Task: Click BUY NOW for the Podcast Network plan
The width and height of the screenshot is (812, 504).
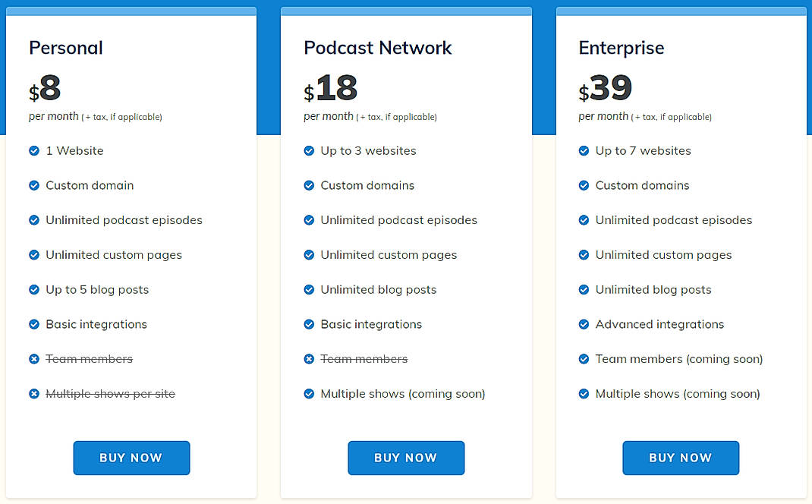Action: pos(406,458)
